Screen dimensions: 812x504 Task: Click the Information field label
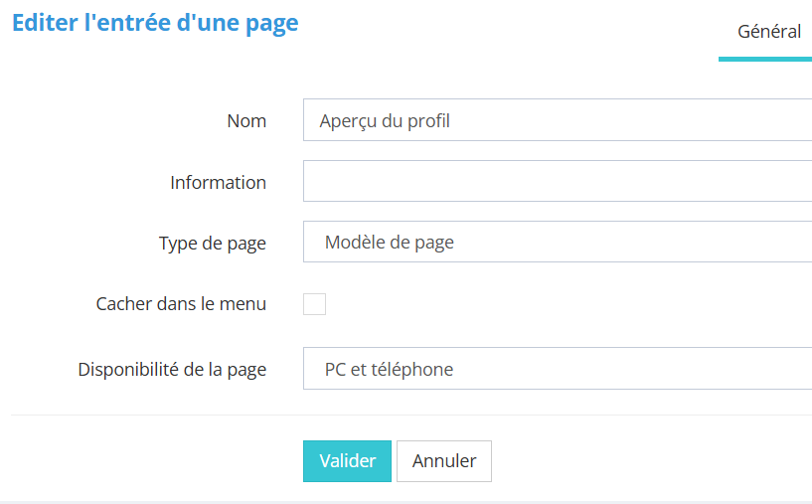click(x=218, y=183)
